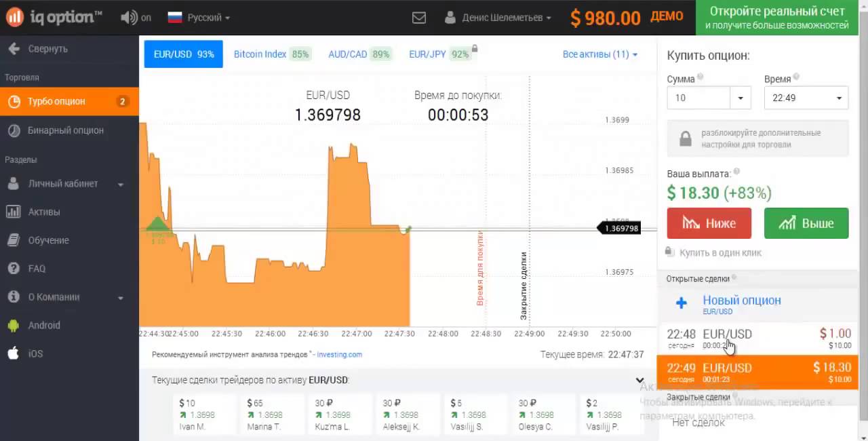Screen dimensions: 868x441
Task: Click the Обучение book icon
Action: [x=13, y=240]
